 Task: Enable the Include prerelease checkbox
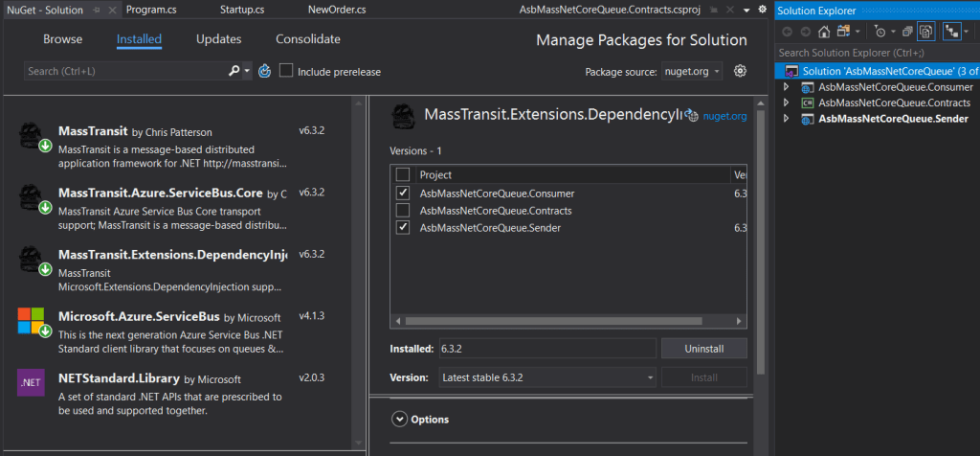click(286, 71)
